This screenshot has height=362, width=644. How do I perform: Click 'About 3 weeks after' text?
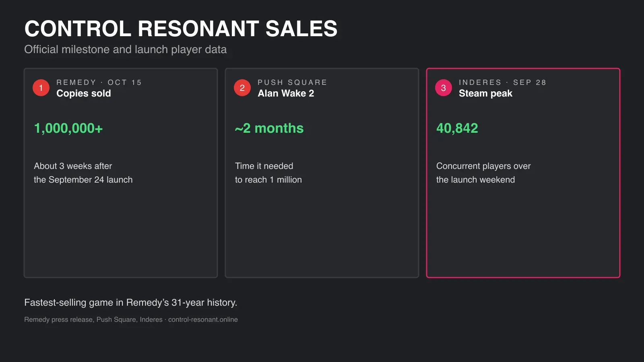pyautogui.click(x=73, y=166)
